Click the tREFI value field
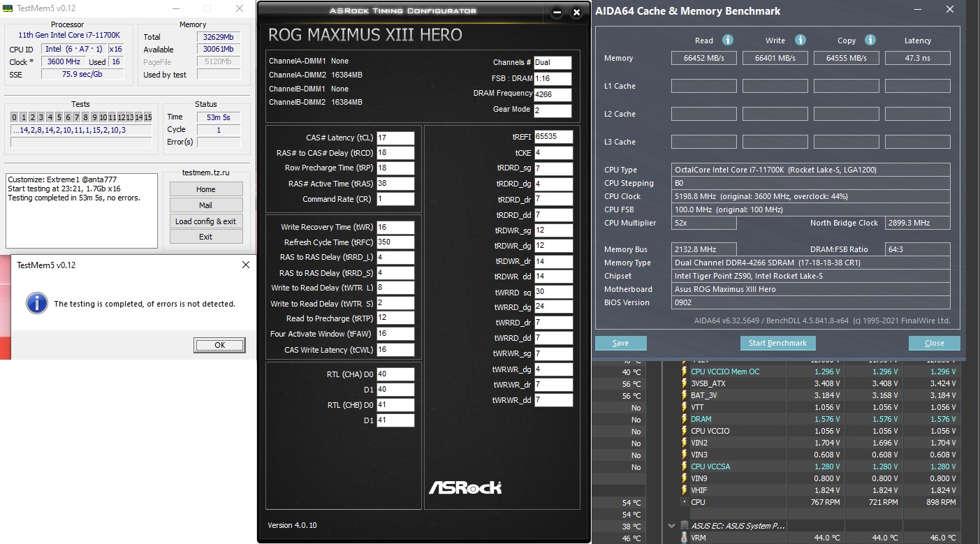Screen dimensions: 980x544 [x=553, y=137]
